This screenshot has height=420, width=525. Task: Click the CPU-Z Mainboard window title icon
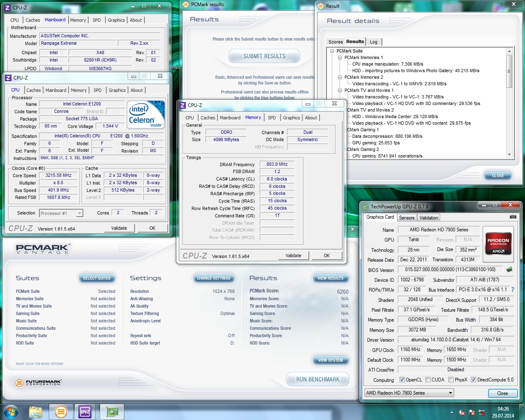pos(8,7)
